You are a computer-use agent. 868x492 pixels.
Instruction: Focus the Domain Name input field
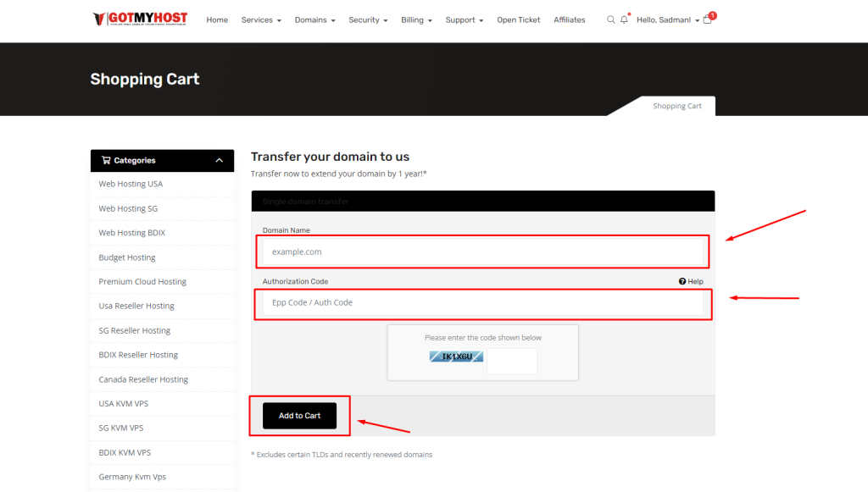pos(481,252)
